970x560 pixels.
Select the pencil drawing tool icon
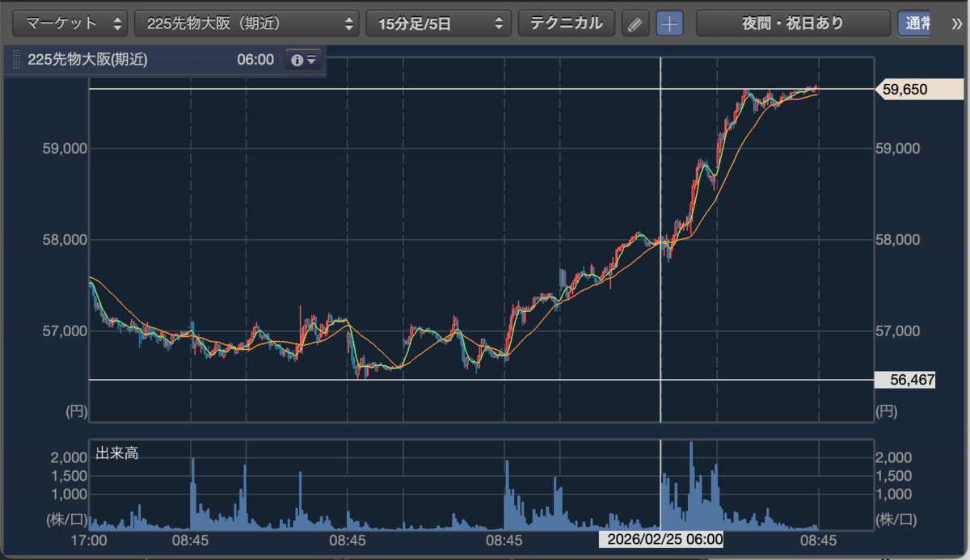pos(635,23)
